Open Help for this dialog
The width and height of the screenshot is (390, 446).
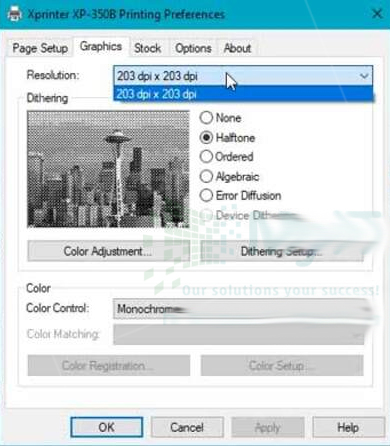[x=348, y=427]
